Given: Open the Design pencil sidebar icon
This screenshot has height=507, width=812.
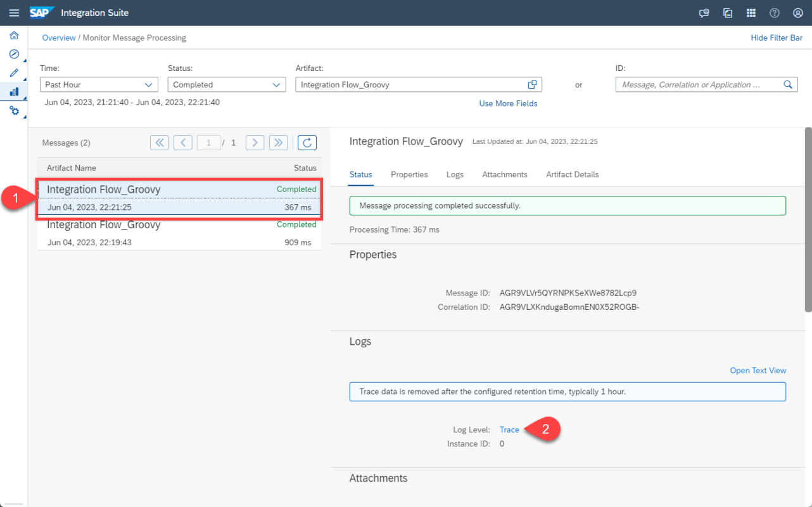Looking at the screenshot, I should click(x=14, y=73).
